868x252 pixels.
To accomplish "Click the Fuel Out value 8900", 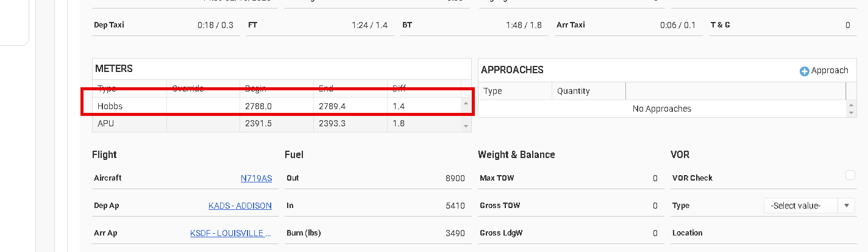I will (455, 178).
